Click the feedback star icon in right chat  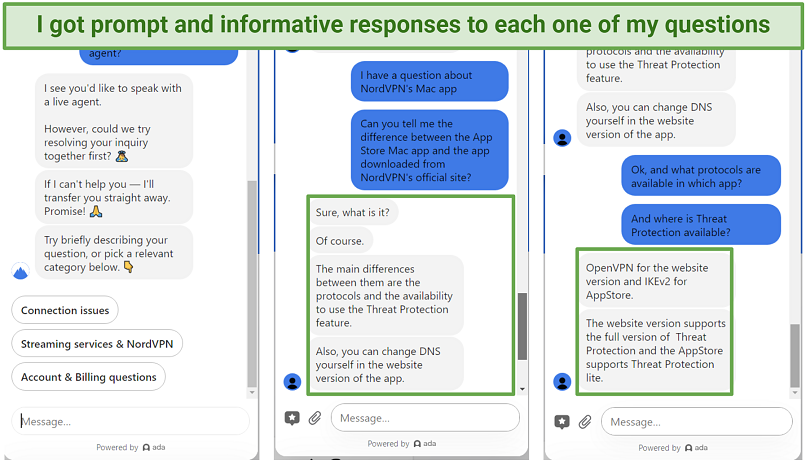[562, 422]
